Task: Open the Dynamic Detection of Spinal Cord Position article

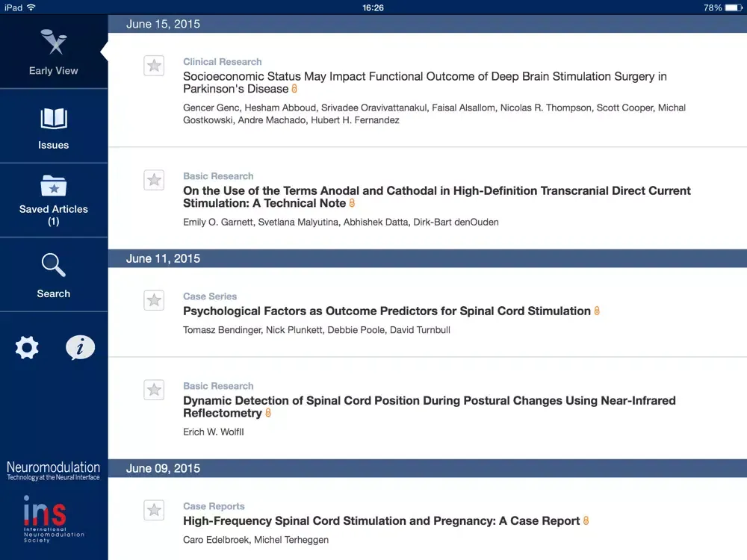Action: point(430,407)
